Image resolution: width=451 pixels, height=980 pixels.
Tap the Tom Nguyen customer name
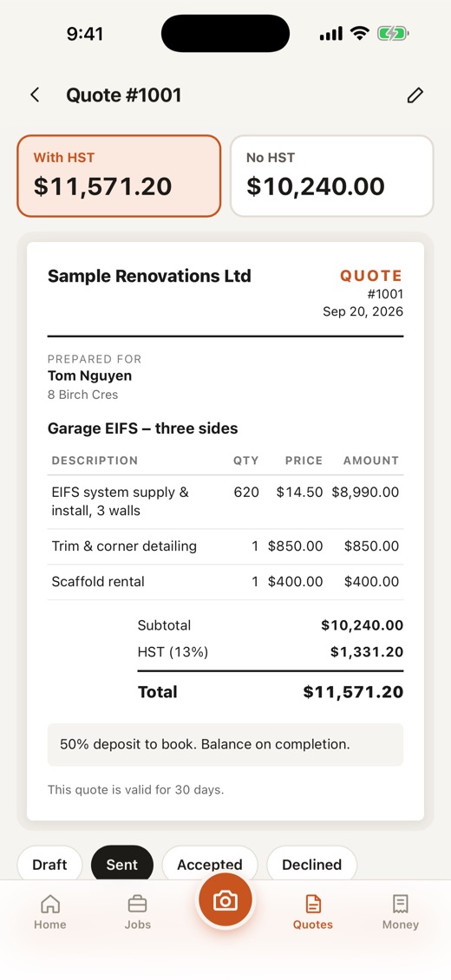[x=89, y=376]
